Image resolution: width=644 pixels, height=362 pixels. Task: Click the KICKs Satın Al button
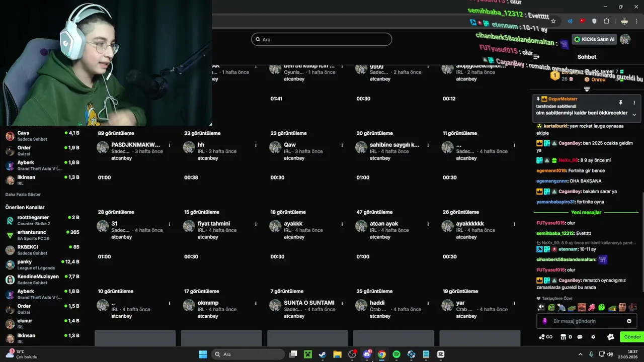tap(594, 39)
